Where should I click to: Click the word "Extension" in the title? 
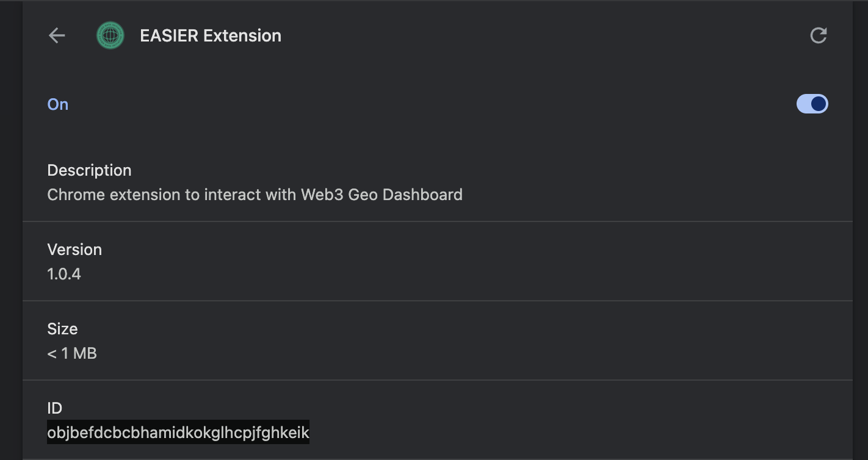click(242, 35)
